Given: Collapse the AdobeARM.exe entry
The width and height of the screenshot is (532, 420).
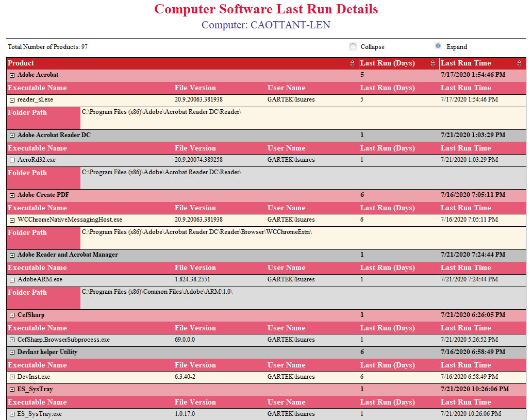Looking at the screenshot, I should (x=12, y=280).
